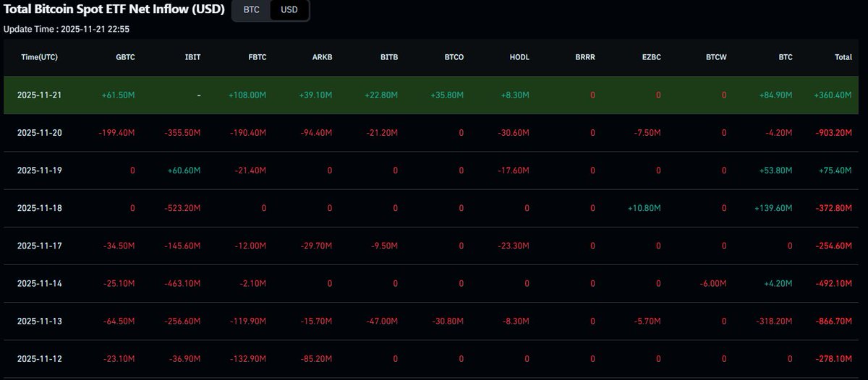Viewport: 868px width, 380px height.
Task: Click the -132.90M FBTC cell
Action: click(249, 358)
